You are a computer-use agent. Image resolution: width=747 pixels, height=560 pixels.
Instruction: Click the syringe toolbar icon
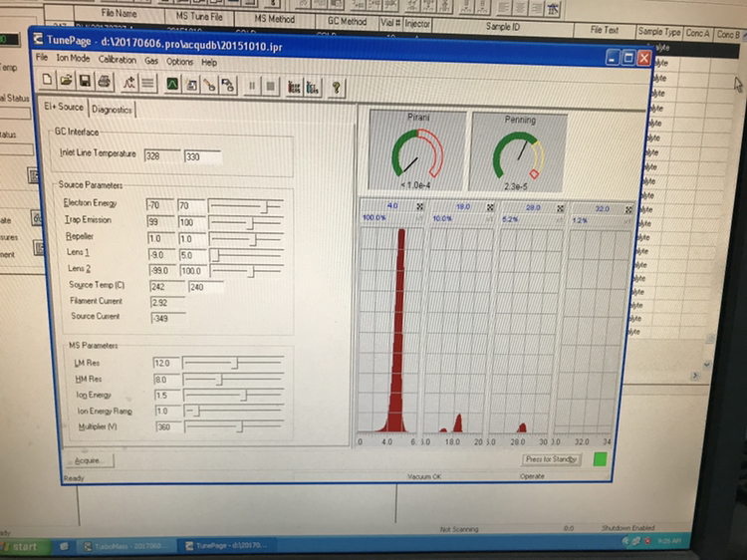coord(209,86)
